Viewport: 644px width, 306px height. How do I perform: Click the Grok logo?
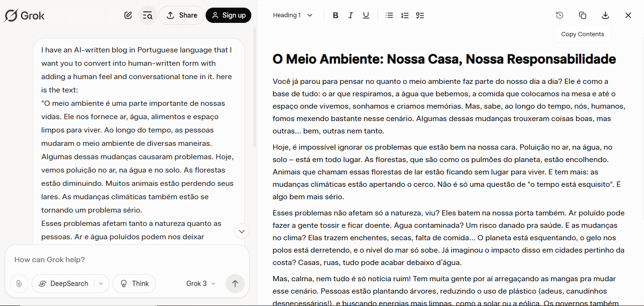click(x=24, y=15)
